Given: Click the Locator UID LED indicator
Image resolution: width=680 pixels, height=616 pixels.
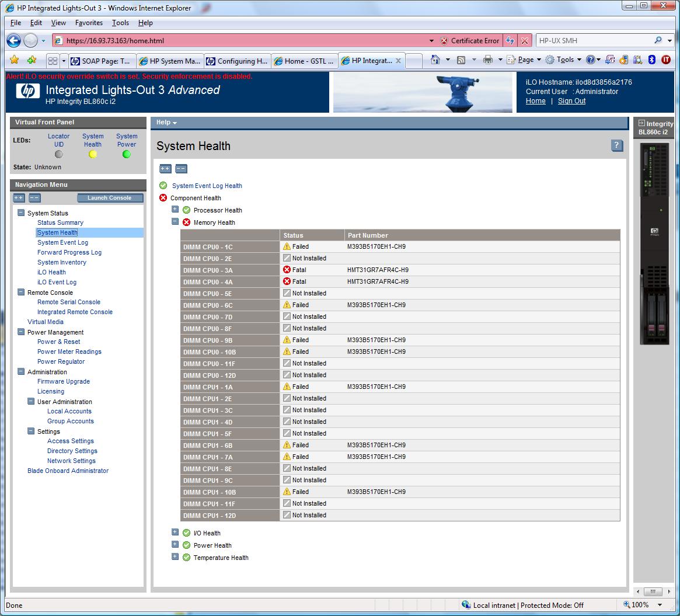Looking at the screenshot, I should (x=58, y=155).
